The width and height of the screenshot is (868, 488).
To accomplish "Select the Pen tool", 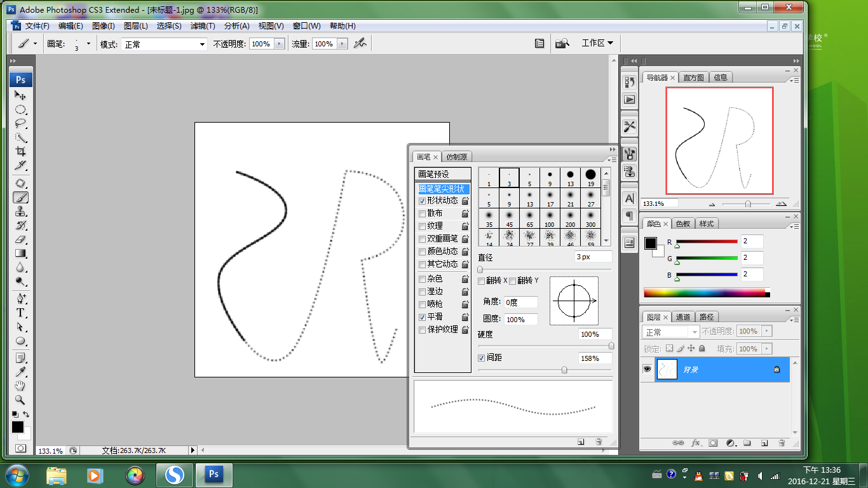I will click(x=21, y=299).
